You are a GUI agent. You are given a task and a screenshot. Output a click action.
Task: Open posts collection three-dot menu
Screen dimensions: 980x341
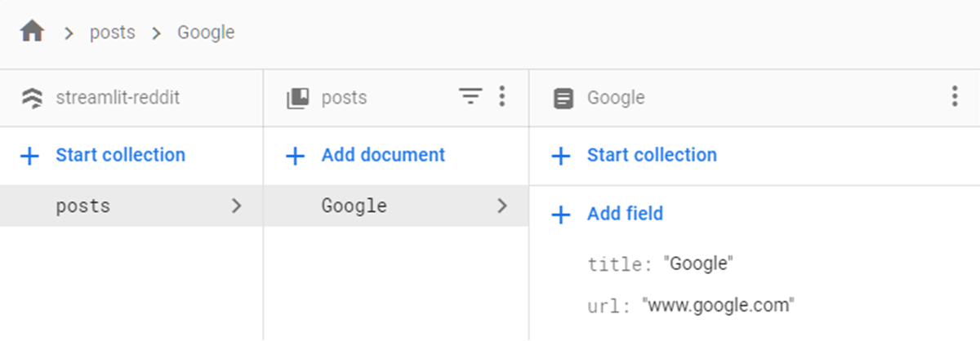(x=502, y=98)
